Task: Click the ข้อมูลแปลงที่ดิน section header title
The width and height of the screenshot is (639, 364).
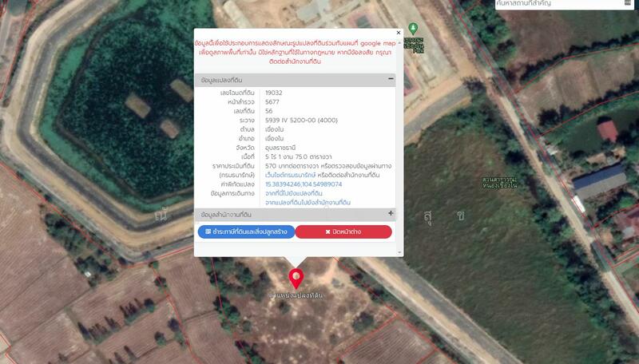Action: click(227, 80)
